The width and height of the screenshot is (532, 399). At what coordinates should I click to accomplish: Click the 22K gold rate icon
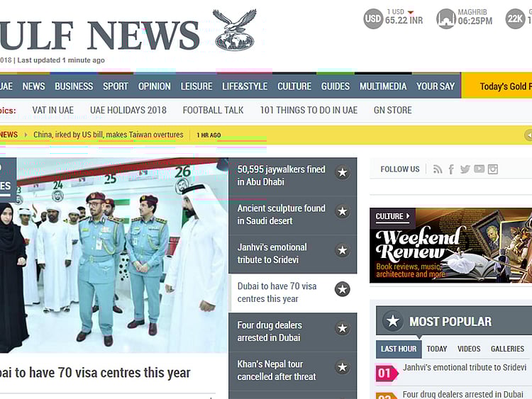pyautogui.click(x=515, y=19)
